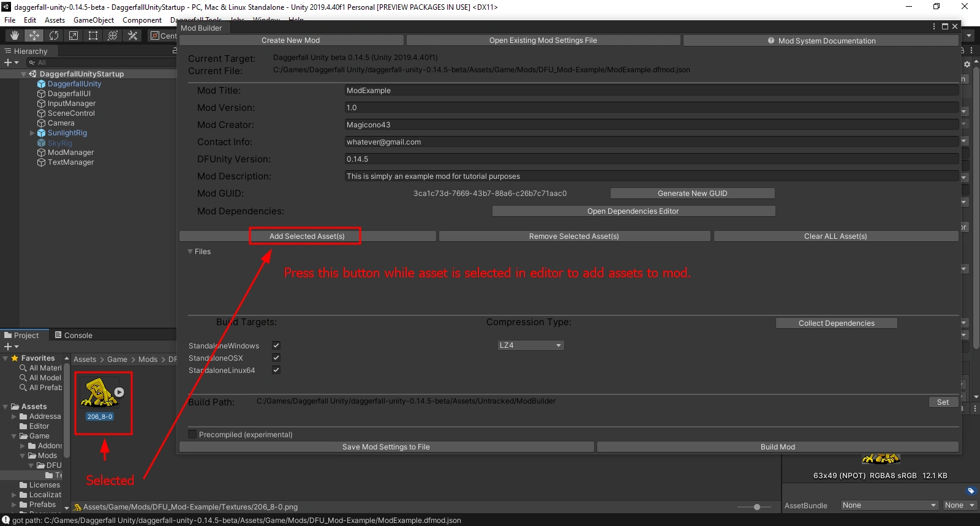Select the Rect Transform tool
Viewport: 980px width, 526px height.
click(93, 36)
